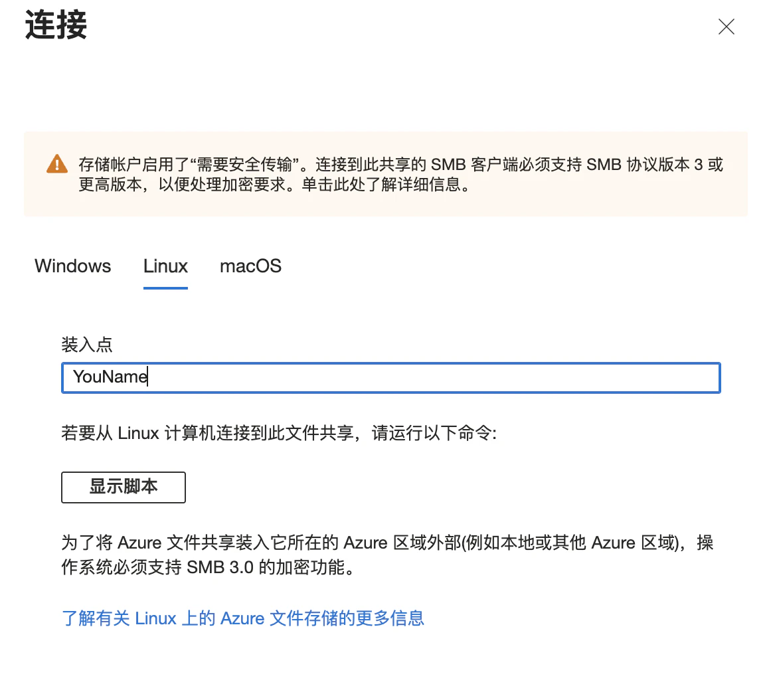Open the macOS tab

[x=250, y=266]
